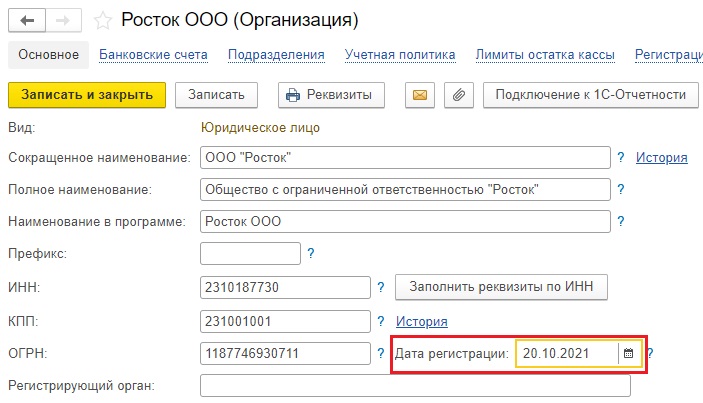
Task: Click Заполнить реквизиты по ИНН button
Action: [x=501, y=286]
